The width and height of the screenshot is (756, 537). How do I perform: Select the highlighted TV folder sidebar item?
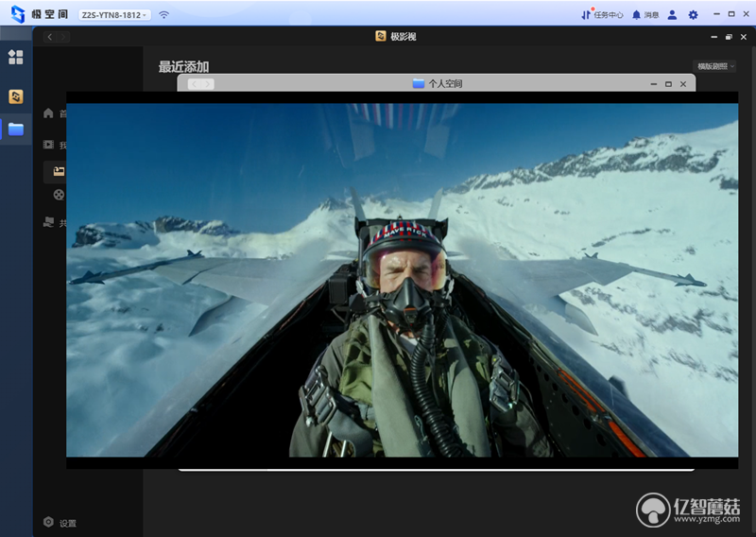coord(59,171)
